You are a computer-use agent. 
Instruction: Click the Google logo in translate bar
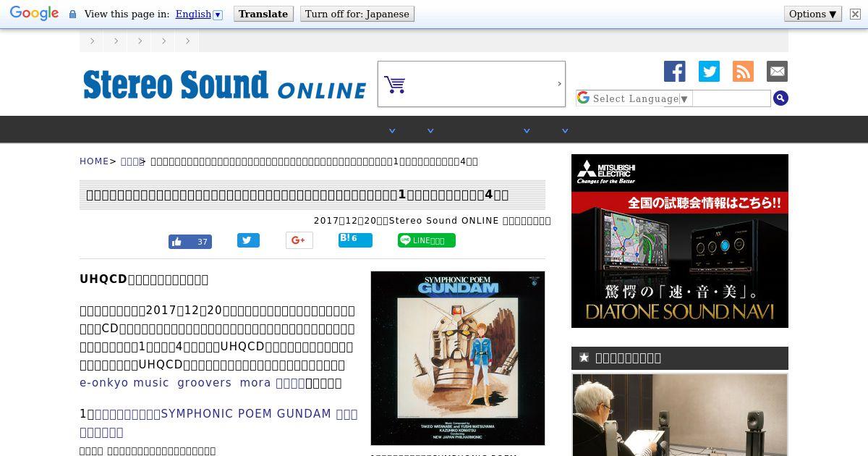[34, 14]
